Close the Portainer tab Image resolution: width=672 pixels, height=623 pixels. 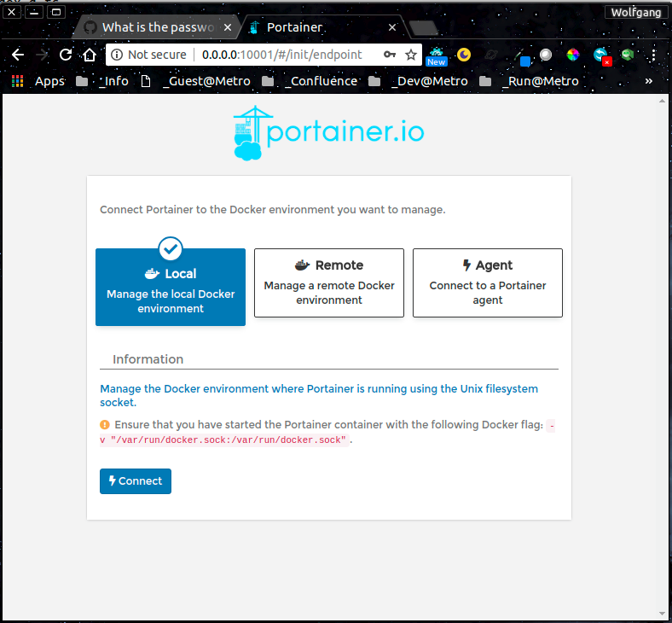coord(392,27)
